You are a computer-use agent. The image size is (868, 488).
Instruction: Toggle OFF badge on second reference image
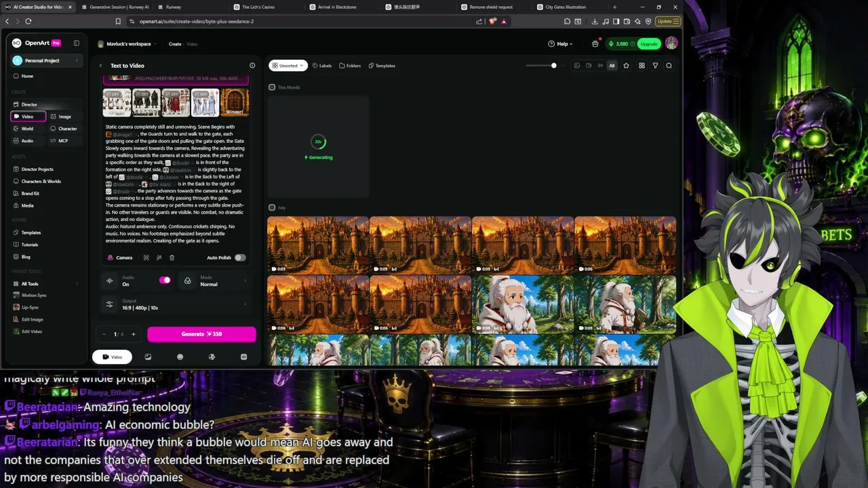pyautogui.click(x=141, y=94)
